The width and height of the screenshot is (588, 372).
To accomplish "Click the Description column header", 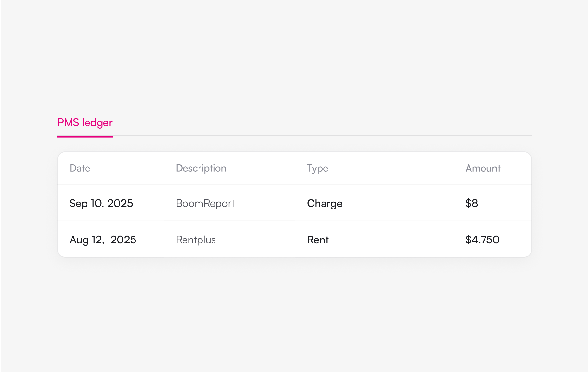I will 201,168.
